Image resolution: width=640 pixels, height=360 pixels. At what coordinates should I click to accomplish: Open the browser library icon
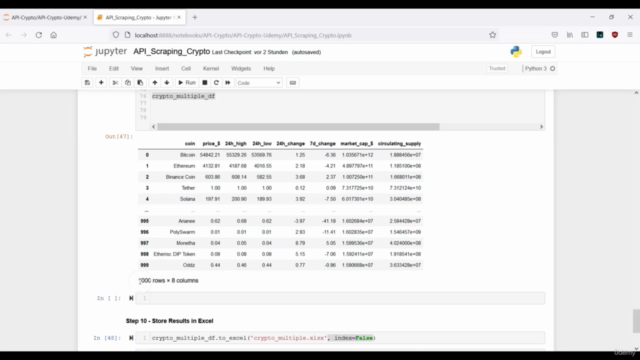click(x=570, y=35)
